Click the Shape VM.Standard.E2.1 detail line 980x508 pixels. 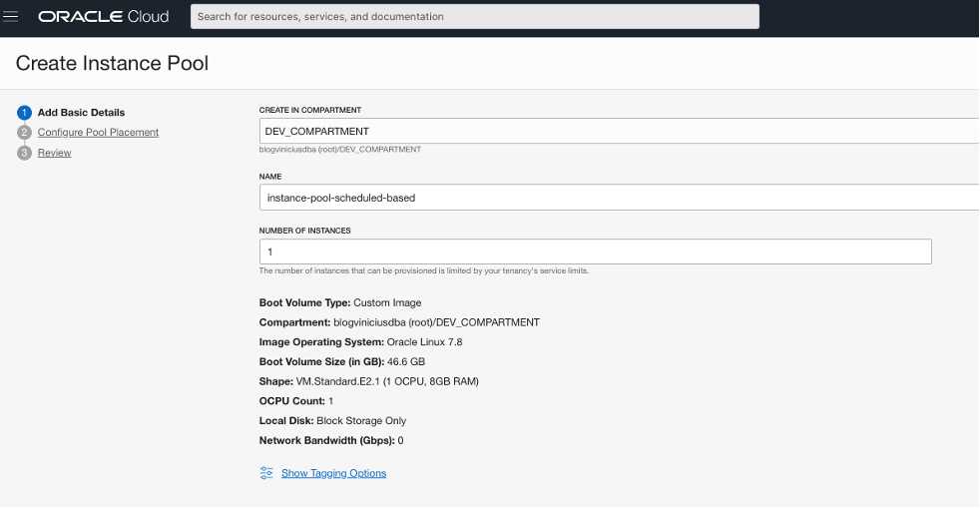click(385, 381)
